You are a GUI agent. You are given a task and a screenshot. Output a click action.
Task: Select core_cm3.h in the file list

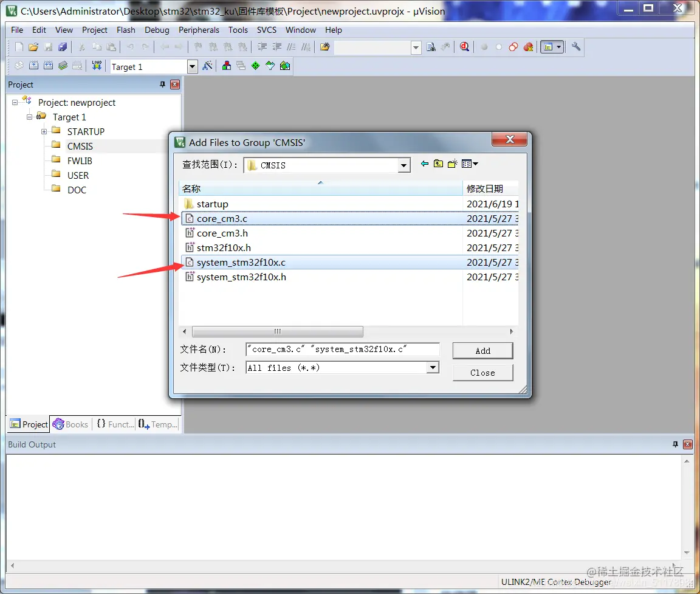pyautogui.click(x=349, y=233)
